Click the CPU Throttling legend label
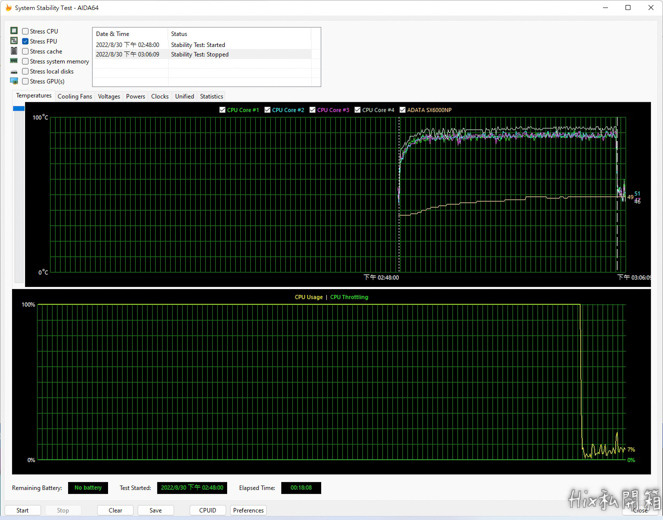Image resolution: width=663 pixels, height=520 pixels. (349, 297)
